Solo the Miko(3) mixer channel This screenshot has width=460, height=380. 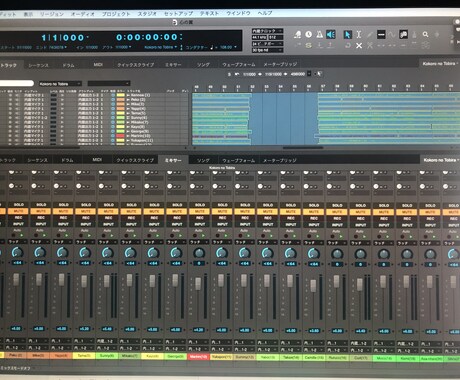pyautogui.click(x=63, y=204)
